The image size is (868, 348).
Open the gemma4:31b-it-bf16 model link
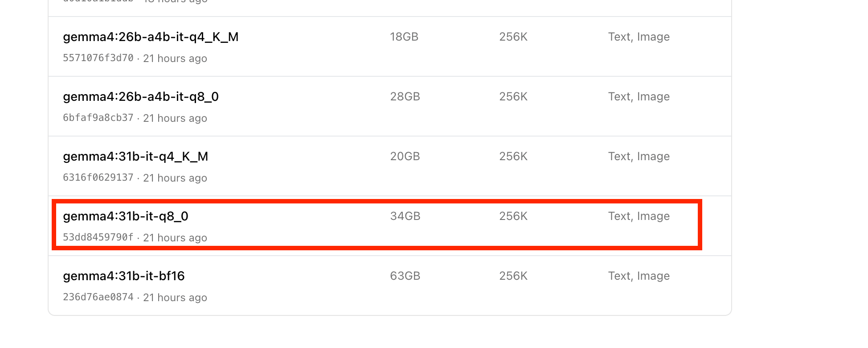pyautogui.click(x=124, y=276)
